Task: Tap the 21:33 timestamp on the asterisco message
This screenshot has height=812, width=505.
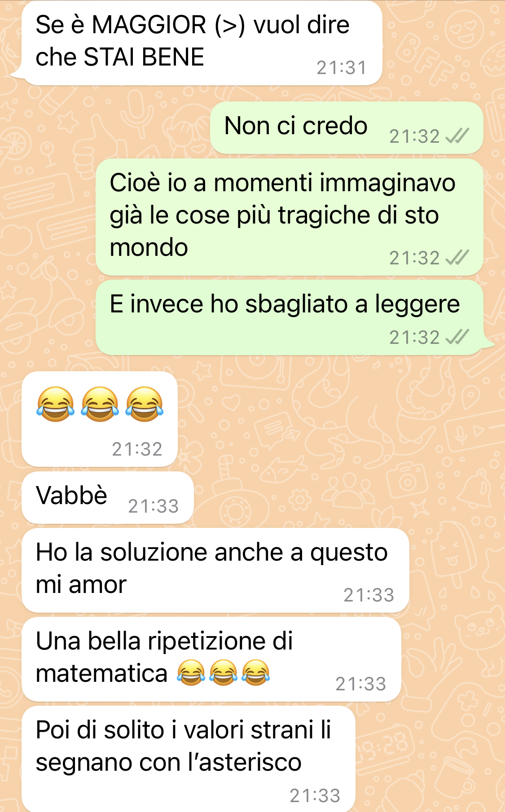Action: click(x=315, y=796)
